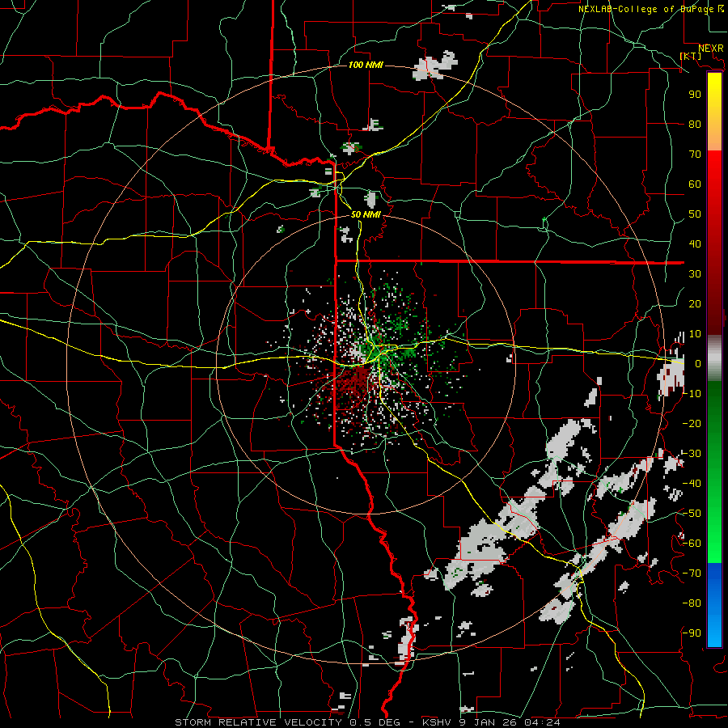Viewport: 728px width, 728px height.
Task: Pick the gray zero-velocity band of the color bar
Action: click(714, 358)
